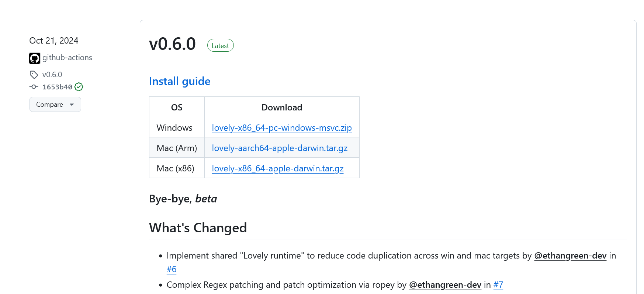Open the Install guide link
This screenshot has height=294, width=644.
(x=180, y=81)
